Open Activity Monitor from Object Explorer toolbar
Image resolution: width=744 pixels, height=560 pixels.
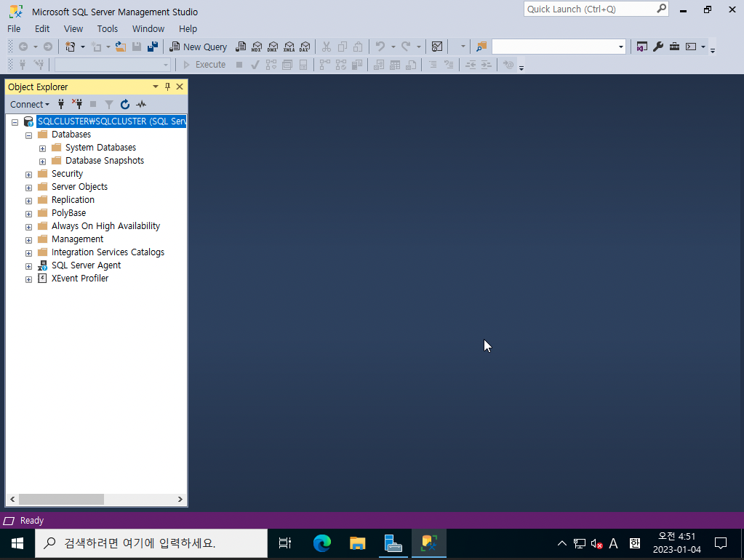tap(141, 104)
